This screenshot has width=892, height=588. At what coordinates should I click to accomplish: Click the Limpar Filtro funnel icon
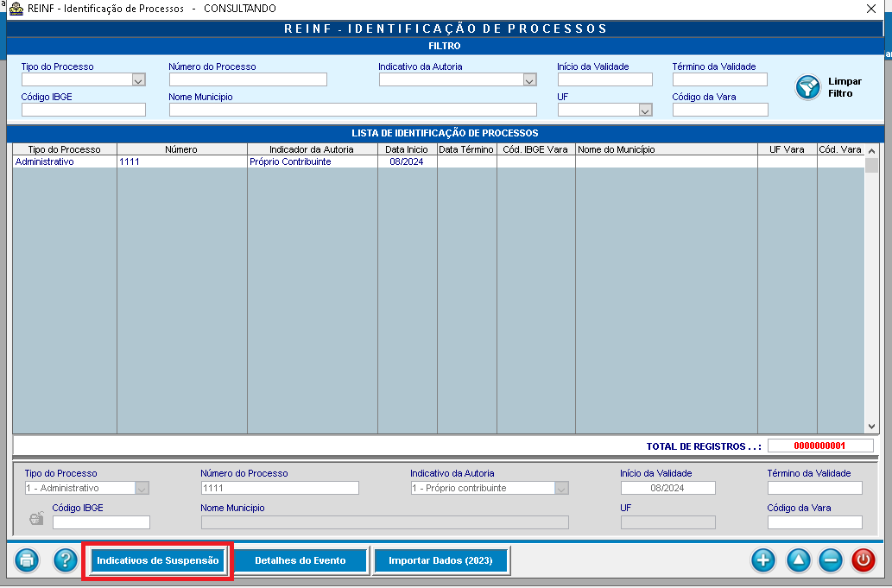(x=807, y=87)
